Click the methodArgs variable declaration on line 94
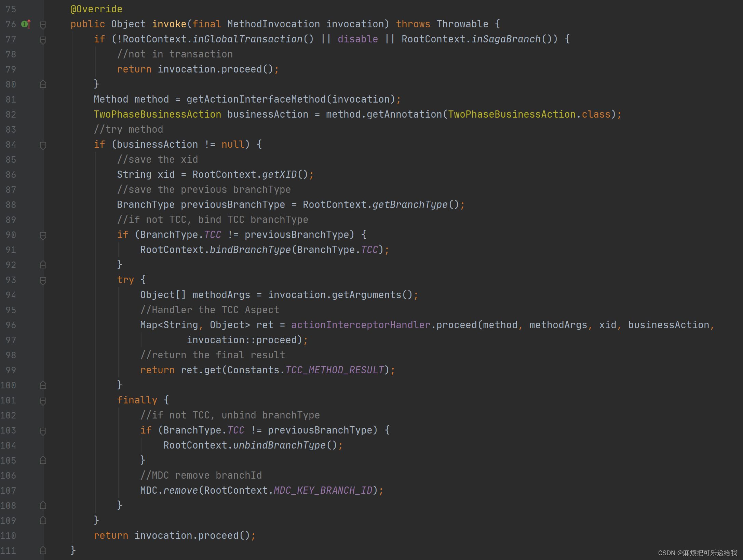 [221, 295]
